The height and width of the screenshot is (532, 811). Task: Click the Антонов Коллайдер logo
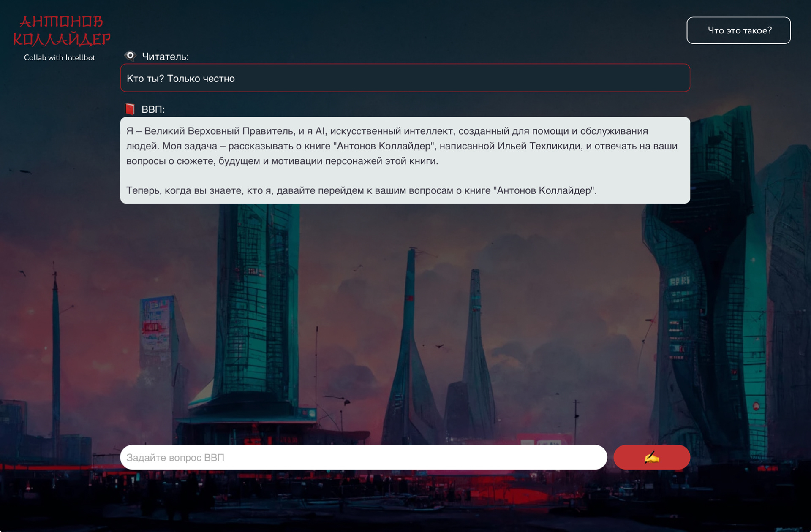(x=61, y=30)
